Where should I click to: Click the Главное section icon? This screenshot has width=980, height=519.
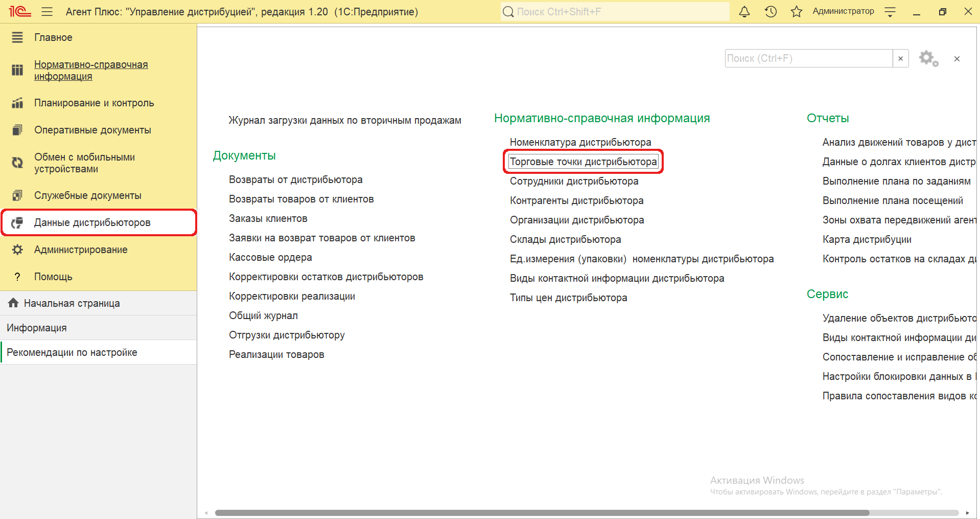[x=17, y=37]
